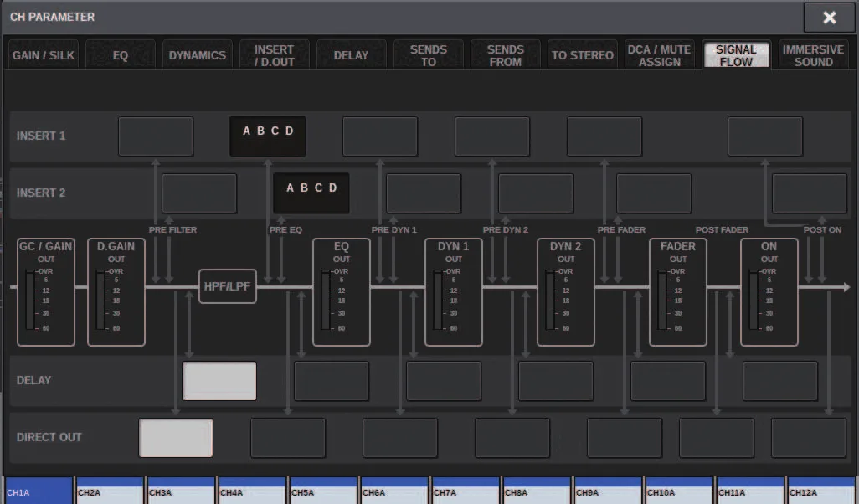Screen dimensions: 859x504
Task: Select the INSERT / D.OUT tab
Action: click(274, 55)
